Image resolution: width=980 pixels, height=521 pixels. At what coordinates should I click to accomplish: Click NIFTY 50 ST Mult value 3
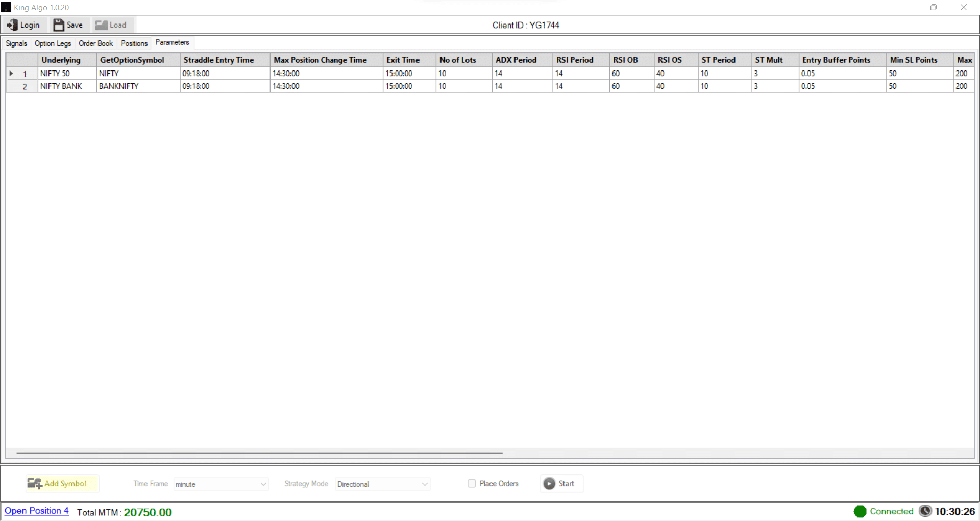(775, 74)
